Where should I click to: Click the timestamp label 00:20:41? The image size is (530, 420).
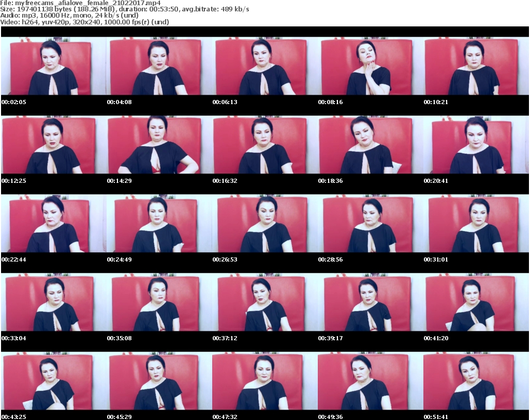click(x=436, y=181)
